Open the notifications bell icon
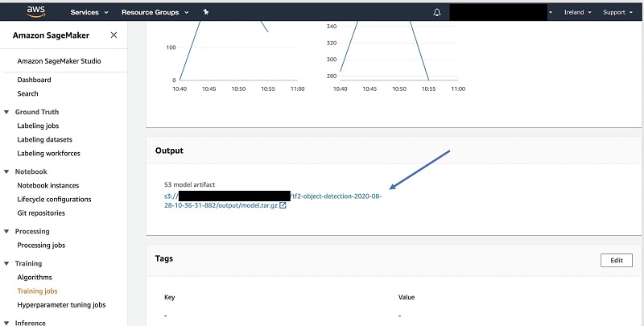644x326 pixels. coord(437,12)
